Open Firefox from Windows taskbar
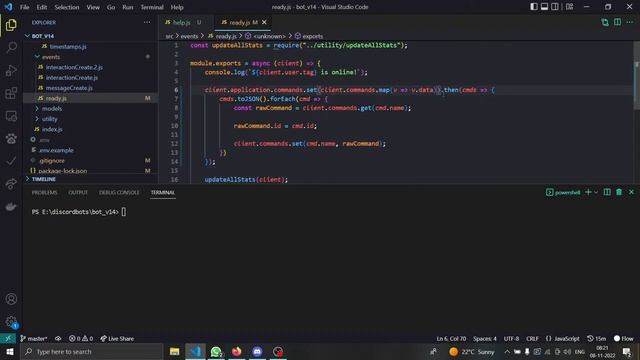Screen dimensions: 640x360 coord(236,351)
